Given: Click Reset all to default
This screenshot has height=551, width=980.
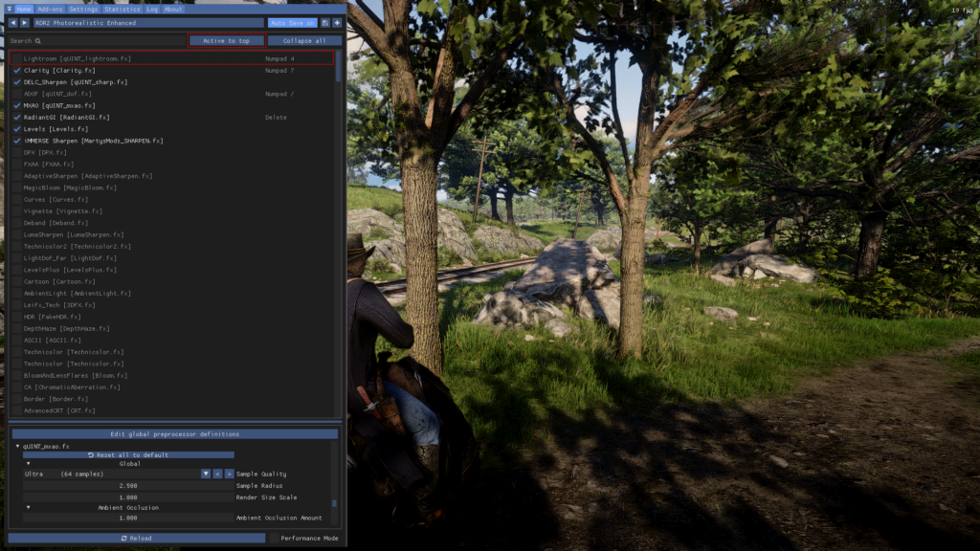Looking at the screenshot, I should (x=129, y=454).
